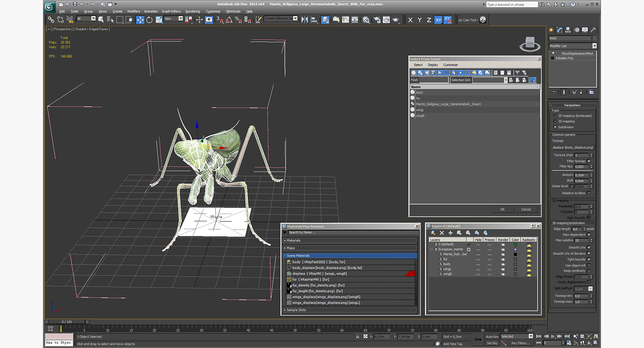Restrict movement to X axis
This screenshot has width=644, height=348.
click(410, 20)
